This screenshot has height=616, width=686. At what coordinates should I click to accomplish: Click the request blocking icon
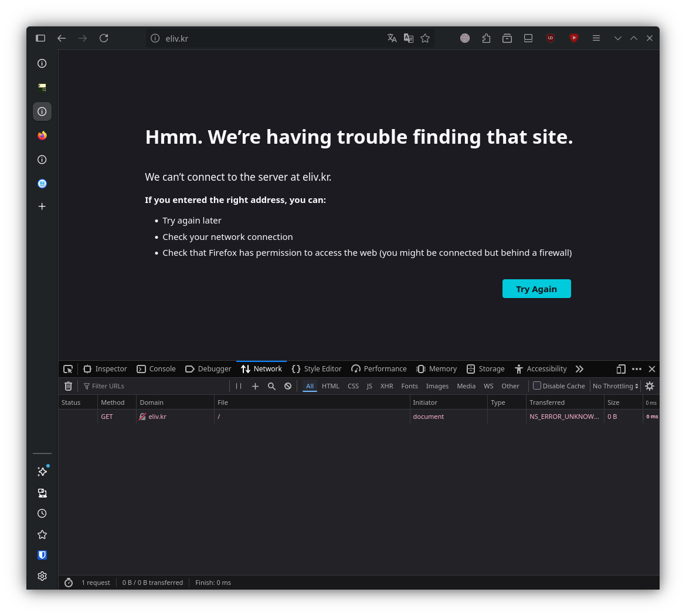[288, 386]
